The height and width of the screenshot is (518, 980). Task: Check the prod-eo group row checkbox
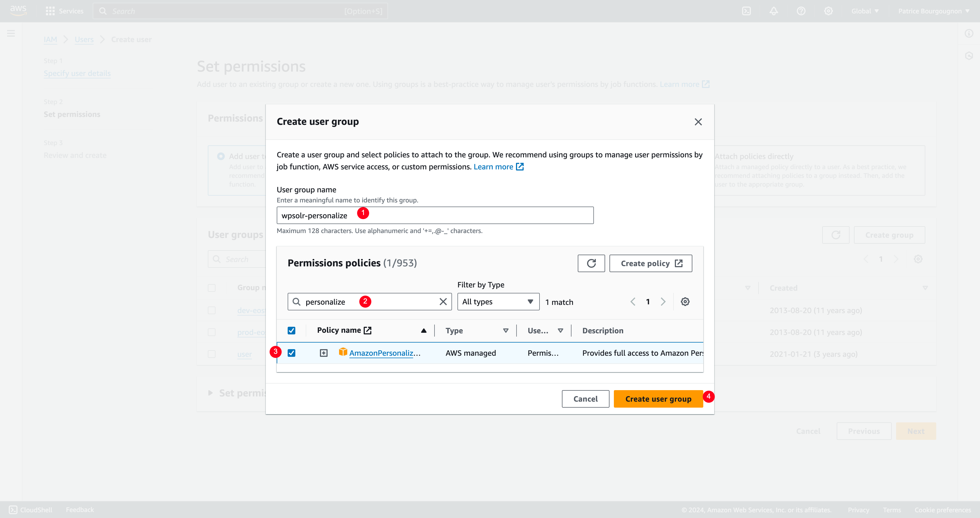(x=212, y=332)
